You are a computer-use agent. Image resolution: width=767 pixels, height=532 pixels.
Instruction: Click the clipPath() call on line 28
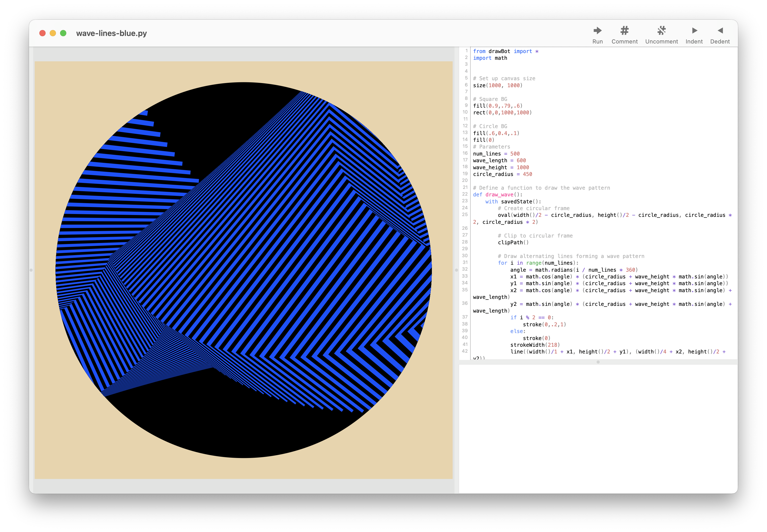click(x=512, y=242)
